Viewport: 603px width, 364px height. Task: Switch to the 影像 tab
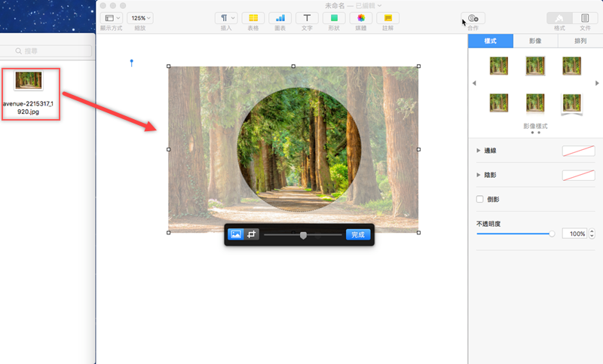point(535,41)
